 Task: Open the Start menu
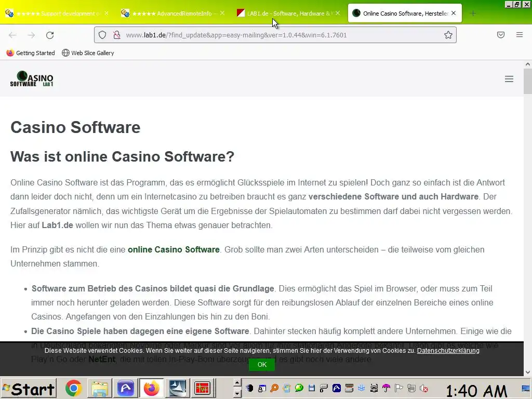tap(29, 389)
